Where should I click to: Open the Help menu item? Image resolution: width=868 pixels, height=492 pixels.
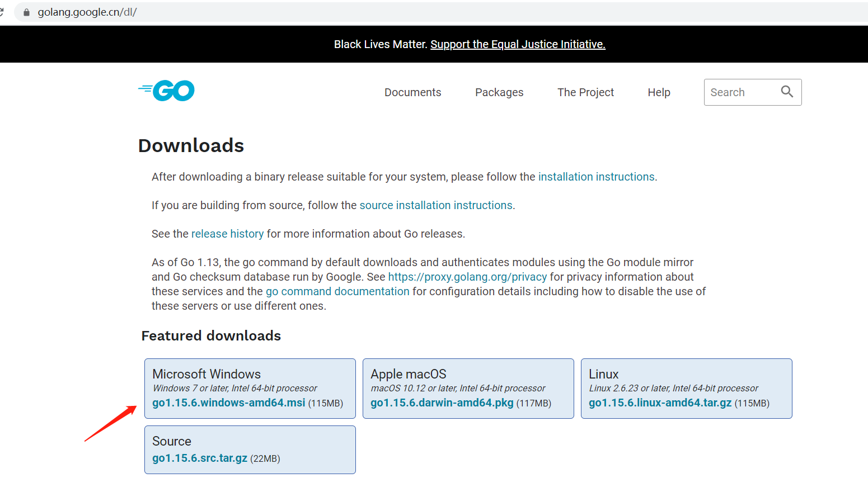coord(659,92)
